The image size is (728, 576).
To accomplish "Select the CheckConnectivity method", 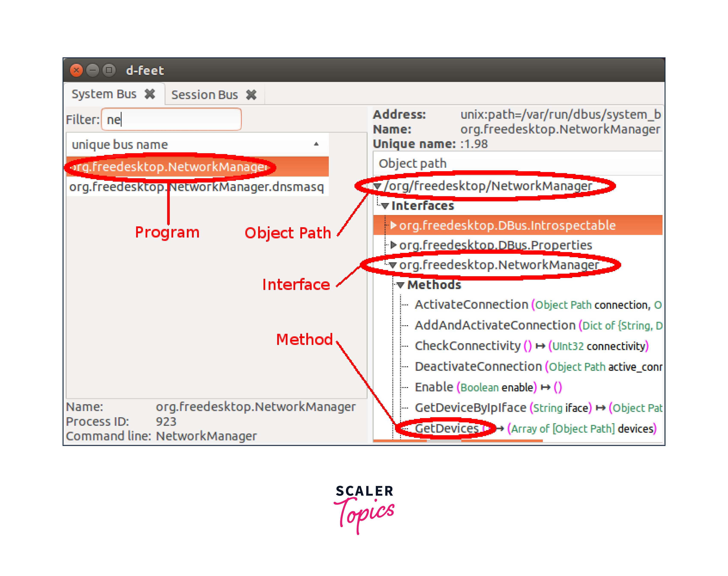I will coord(467,346).
